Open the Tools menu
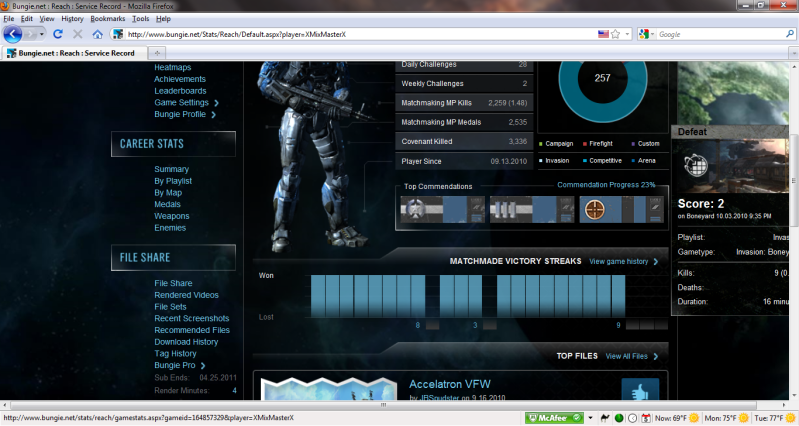Image resolution: width=799 pixels, height=426 pixels. (x=141, y=18)
